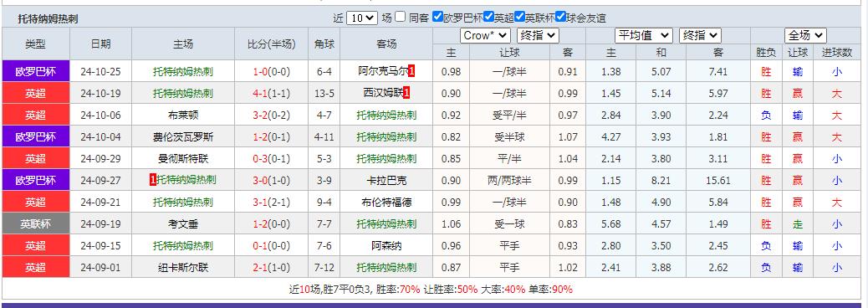Click corner count 7-12

coord(324,268)
